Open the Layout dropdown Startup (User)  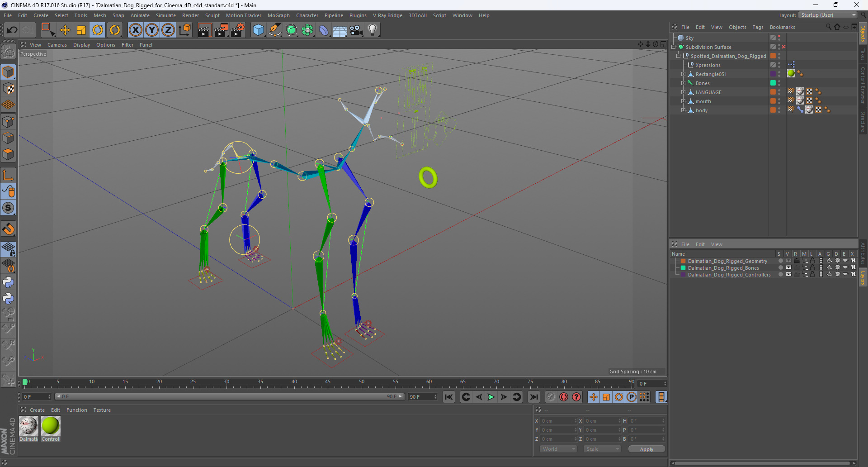828,15
